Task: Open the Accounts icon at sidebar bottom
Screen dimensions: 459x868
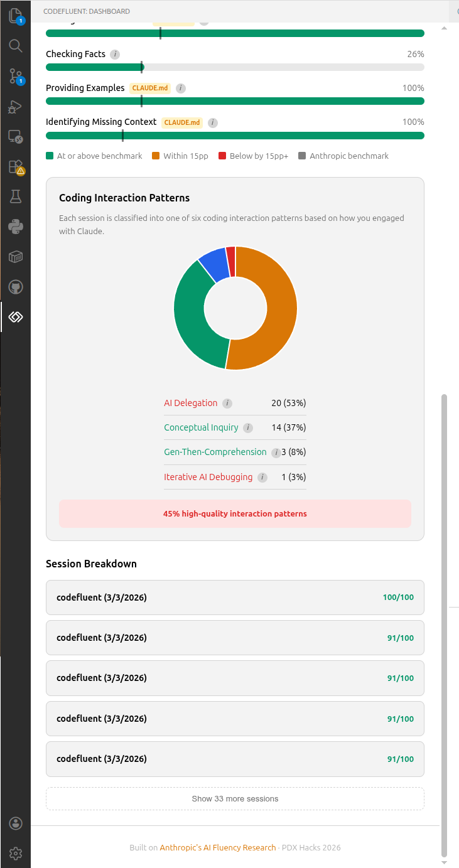Action: (x=15, y=823)
